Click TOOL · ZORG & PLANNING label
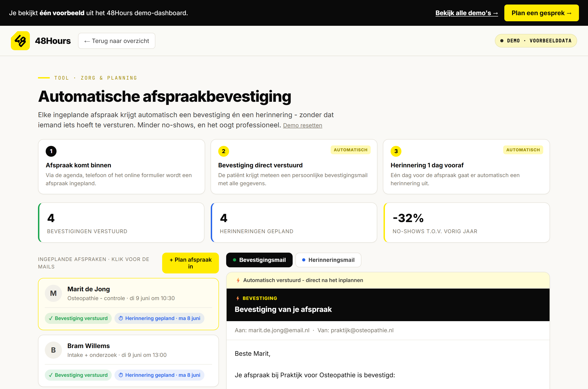 (96, 78)
